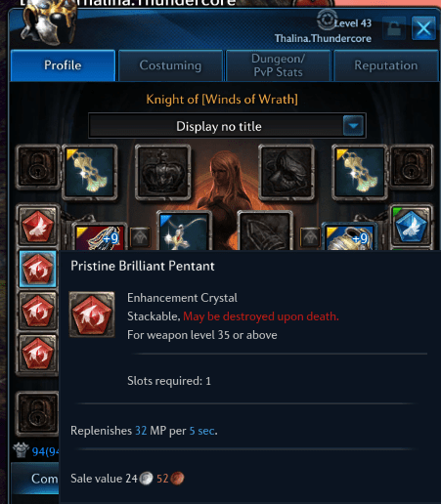Image resolution: width=441 pixels, height=504 pixels.
Task: Select the +9 weapon slot
Action: pos(100,237)
